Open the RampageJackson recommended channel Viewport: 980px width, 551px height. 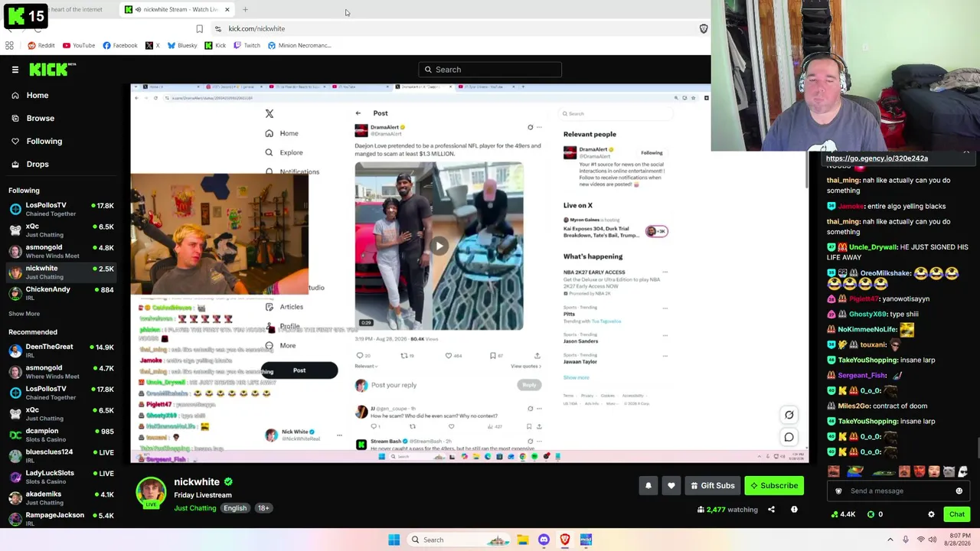pyautogui.click(x=61, y=519)
